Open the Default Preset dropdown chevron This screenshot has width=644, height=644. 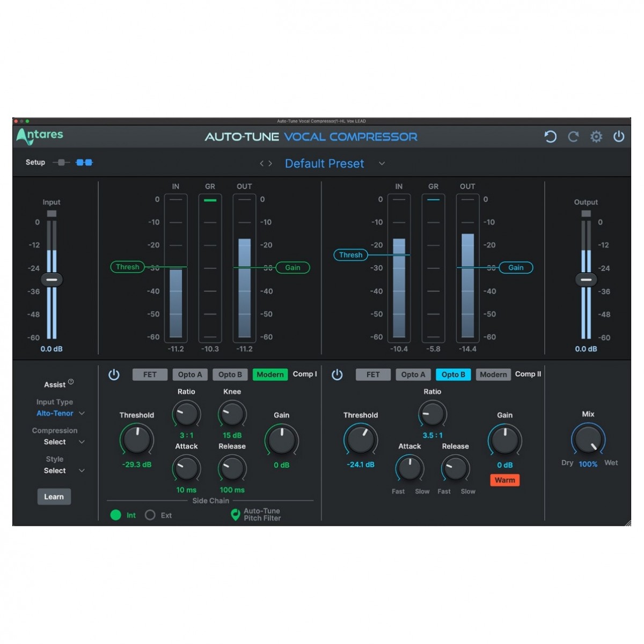coord(382,164)
